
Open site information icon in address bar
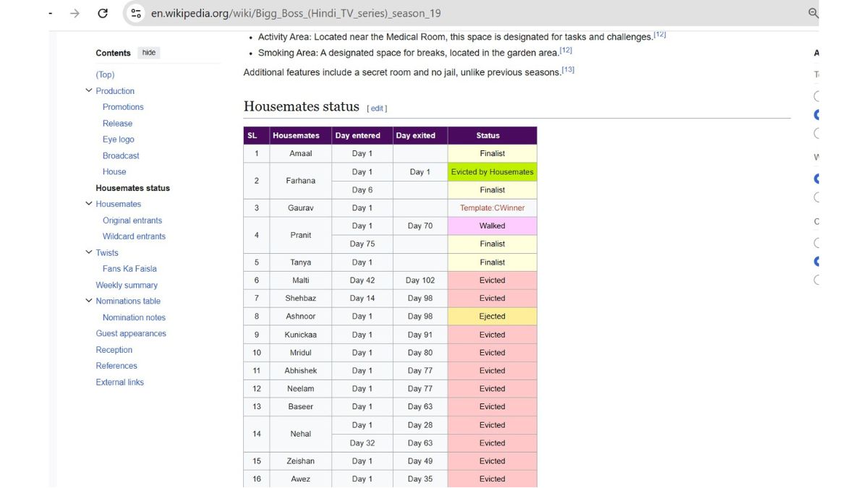pos(136,13)
